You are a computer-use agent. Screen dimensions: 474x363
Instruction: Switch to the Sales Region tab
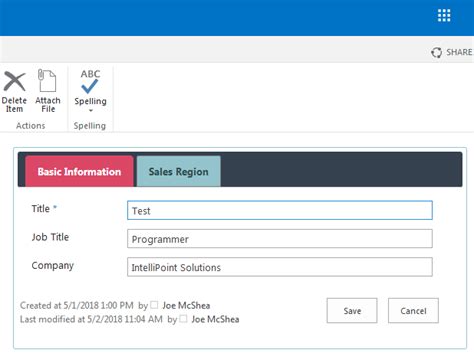point(179,171)
